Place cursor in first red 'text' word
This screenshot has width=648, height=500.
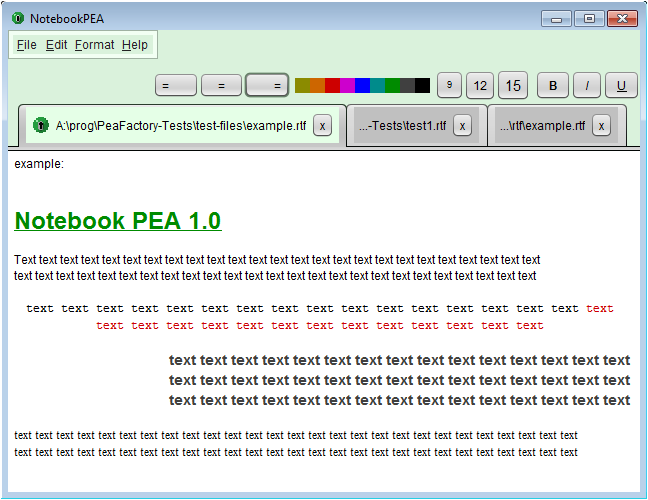click(600, 309)
